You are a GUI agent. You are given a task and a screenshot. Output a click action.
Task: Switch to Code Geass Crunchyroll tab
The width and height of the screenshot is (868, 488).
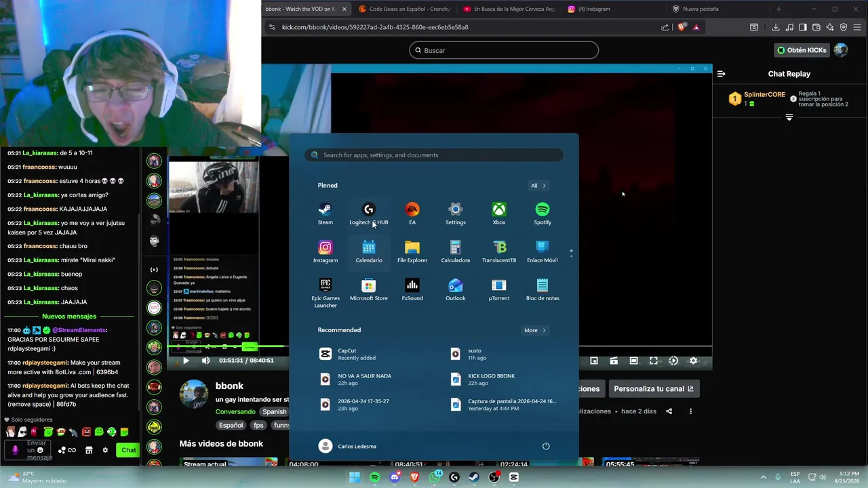pos(403,9)
